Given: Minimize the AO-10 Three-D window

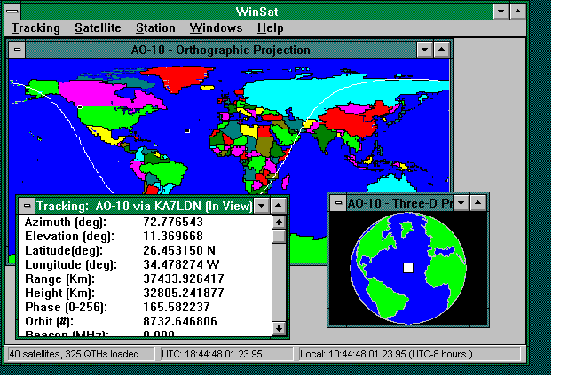Looking at the screenshot, I should click(461, 203).
